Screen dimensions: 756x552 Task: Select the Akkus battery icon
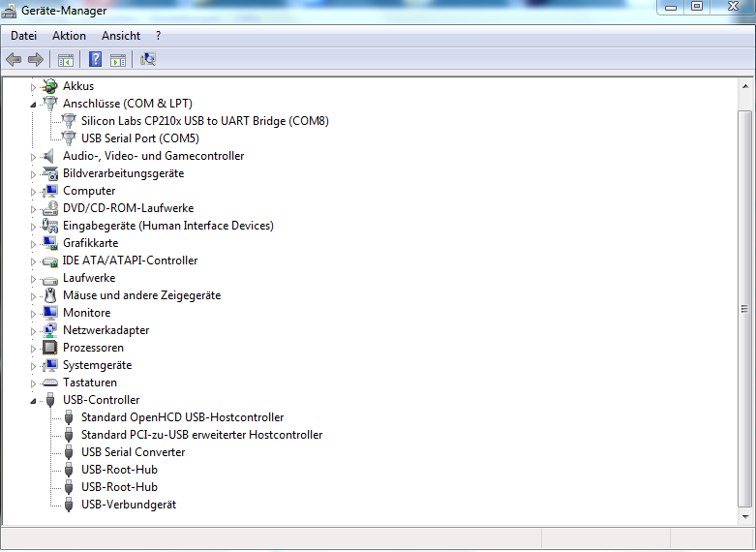pos(50,86)
